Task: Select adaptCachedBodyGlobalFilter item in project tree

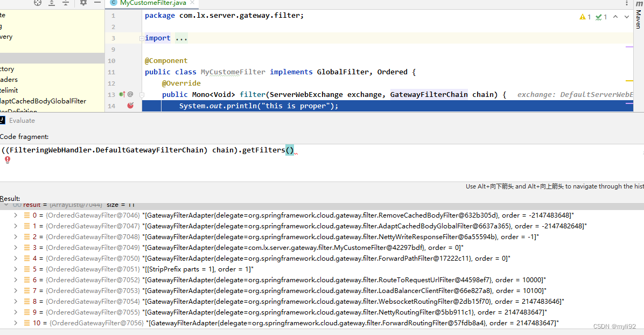Action: [43, 101]
